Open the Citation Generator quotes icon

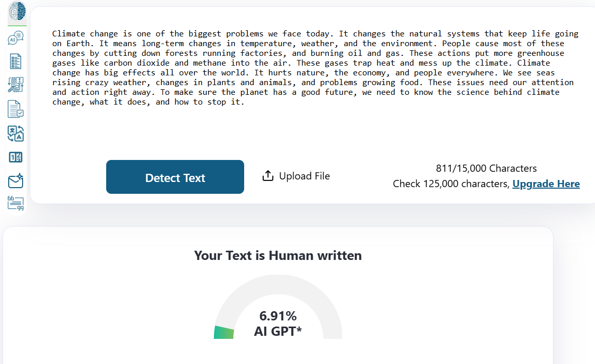16,203
